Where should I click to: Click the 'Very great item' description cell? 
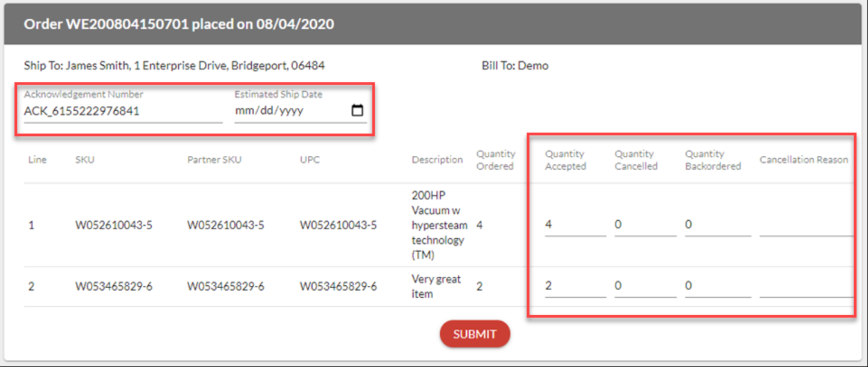point(436,286)
